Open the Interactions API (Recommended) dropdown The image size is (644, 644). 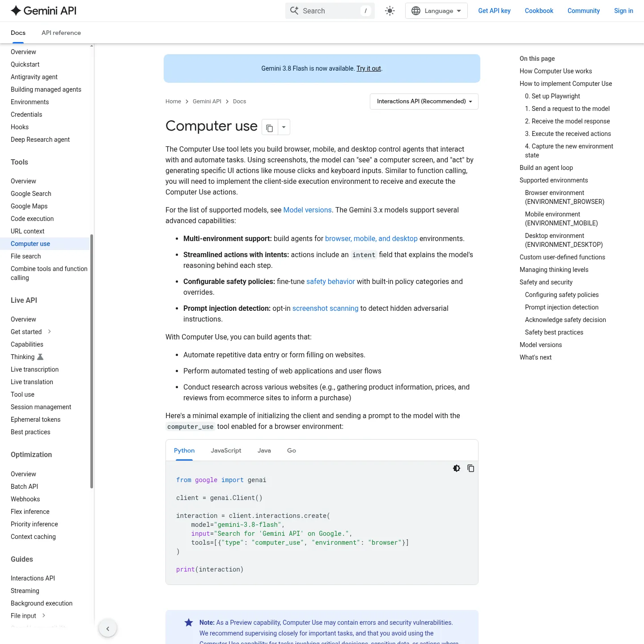click(x=424, y=102)
